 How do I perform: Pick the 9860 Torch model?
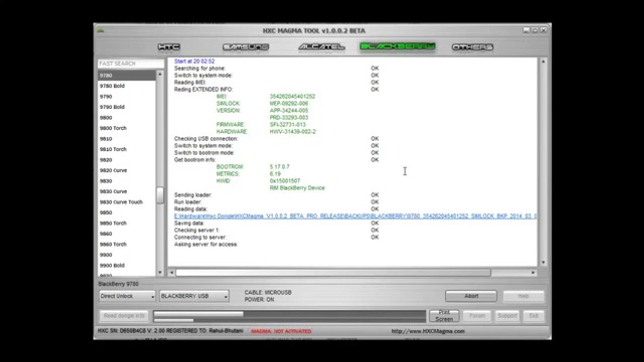(127, 244)
